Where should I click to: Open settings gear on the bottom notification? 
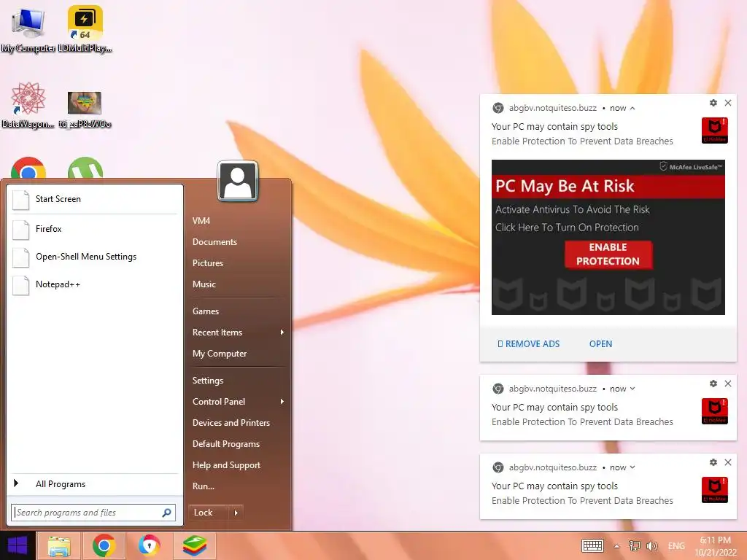click(713, 462)
